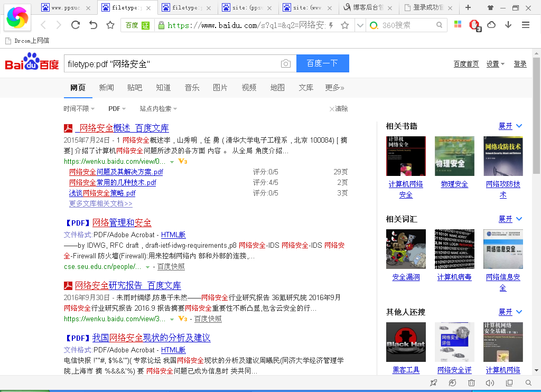Reload the page with the refresh icon
The height and width of the screenshot is (392, 541).
[76, 25]
